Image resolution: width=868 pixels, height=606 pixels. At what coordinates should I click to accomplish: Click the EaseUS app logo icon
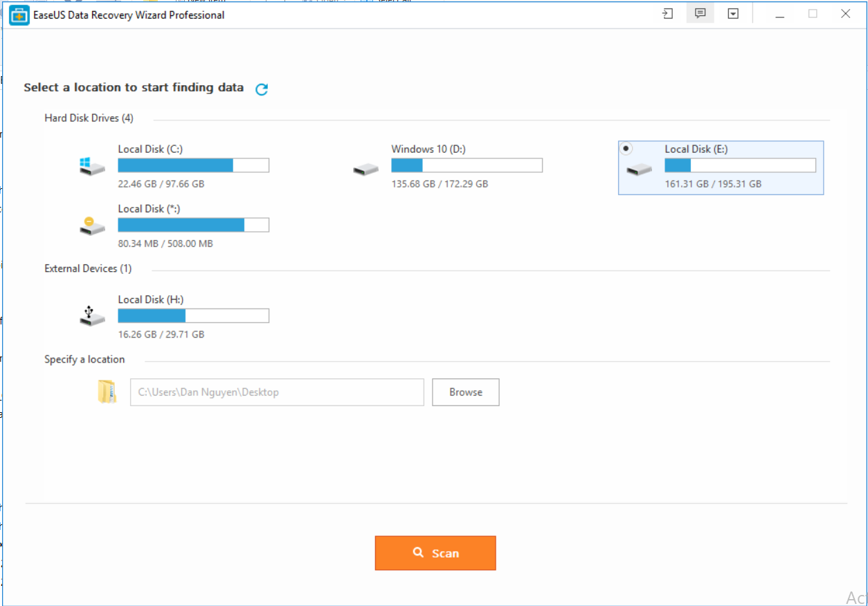tap(19, 15)
